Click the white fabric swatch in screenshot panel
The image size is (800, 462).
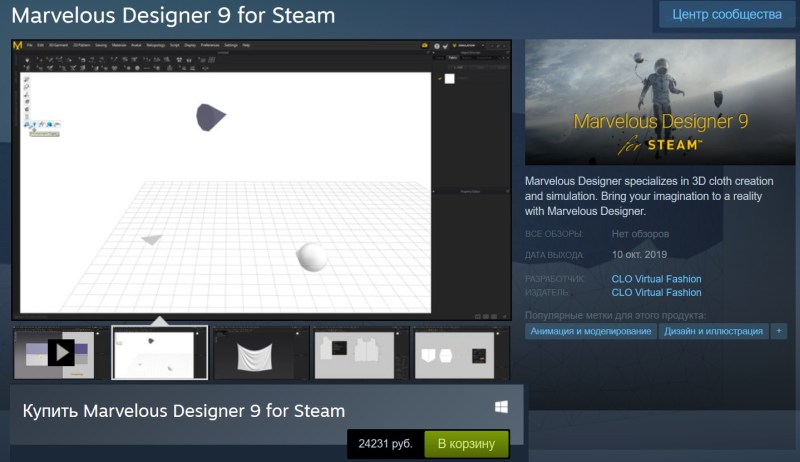(449, 79)
